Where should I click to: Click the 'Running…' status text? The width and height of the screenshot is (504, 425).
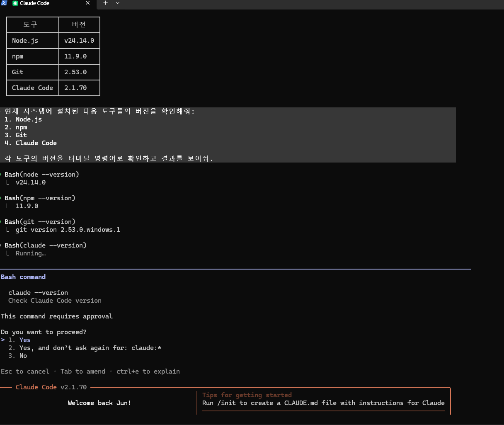click(x=31, y=253)
